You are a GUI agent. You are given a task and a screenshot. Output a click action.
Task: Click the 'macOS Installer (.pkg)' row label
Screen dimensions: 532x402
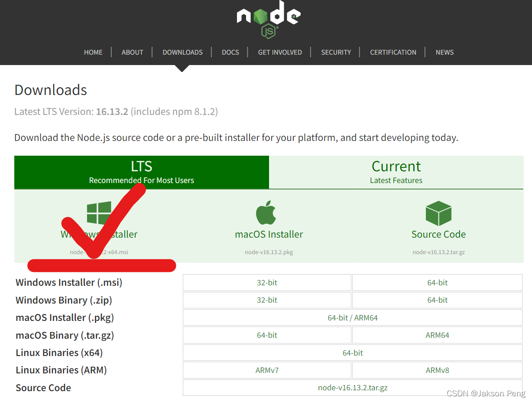[x=65, y=318]
